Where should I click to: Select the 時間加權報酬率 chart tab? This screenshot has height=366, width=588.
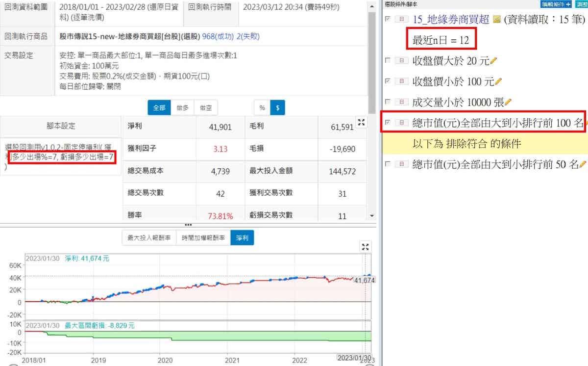click(x=203, y=238)
